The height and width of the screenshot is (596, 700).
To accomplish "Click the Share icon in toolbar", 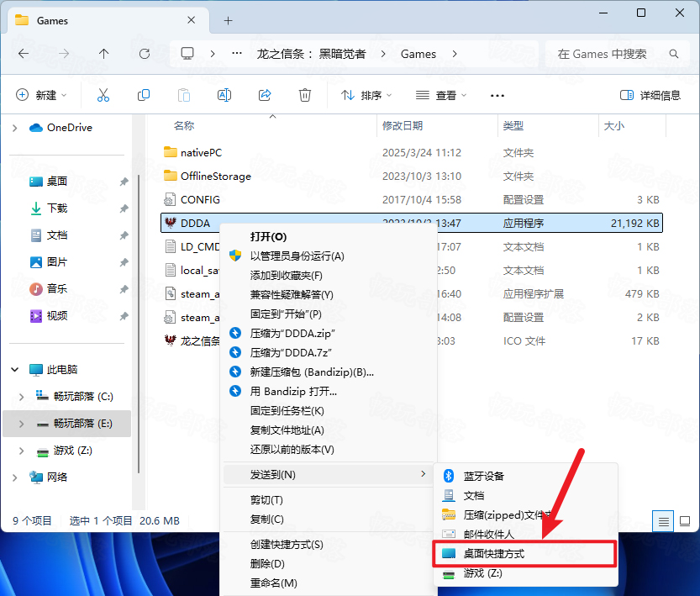I will 265,95.
